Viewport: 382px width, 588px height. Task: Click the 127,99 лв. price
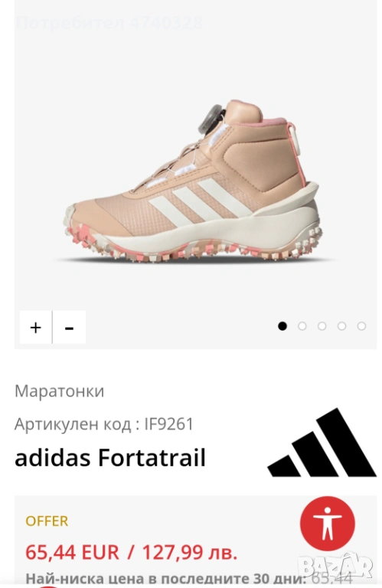pos(190,552)
